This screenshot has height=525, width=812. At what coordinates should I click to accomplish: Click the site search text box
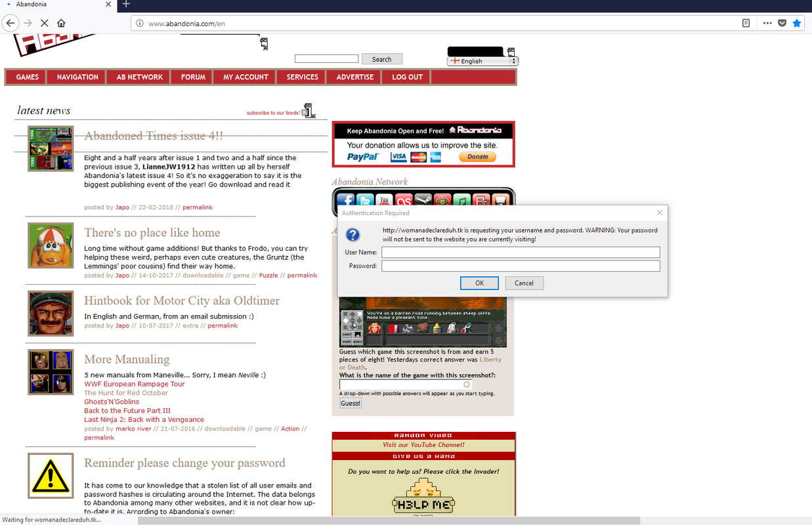pyautogui.click(x=326, y=59)
